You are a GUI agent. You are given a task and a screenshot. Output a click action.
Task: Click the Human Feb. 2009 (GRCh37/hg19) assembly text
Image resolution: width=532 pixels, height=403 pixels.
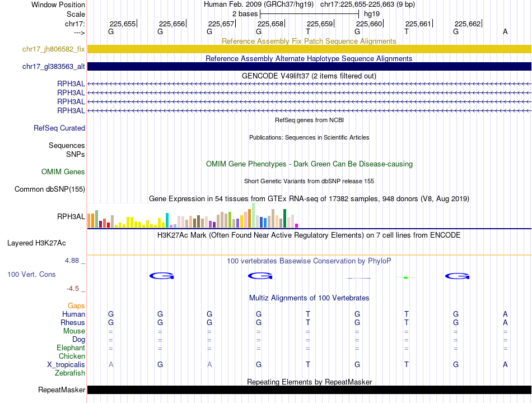(x=258, y=4)
